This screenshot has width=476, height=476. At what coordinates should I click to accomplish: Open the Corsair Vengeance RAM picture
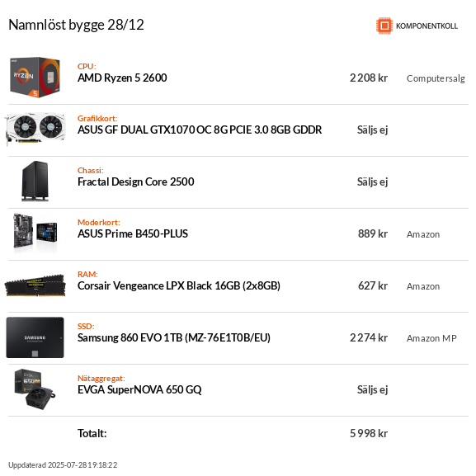[35, 285]
